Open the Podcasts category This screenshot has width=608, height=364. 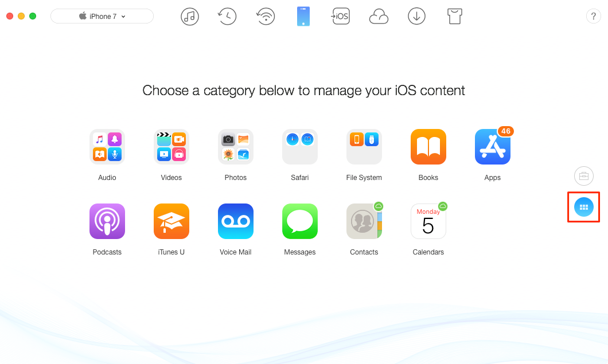click(107, 221)
